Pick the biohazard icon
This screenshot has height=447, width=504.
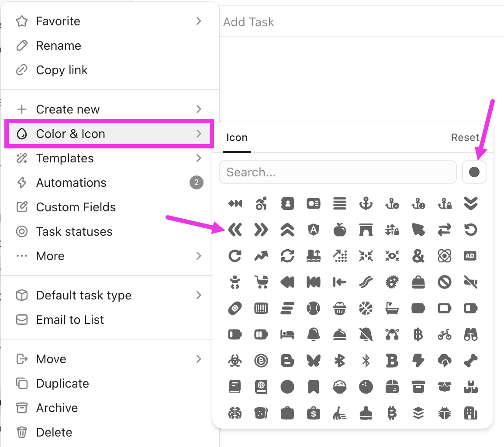(235, 361)
